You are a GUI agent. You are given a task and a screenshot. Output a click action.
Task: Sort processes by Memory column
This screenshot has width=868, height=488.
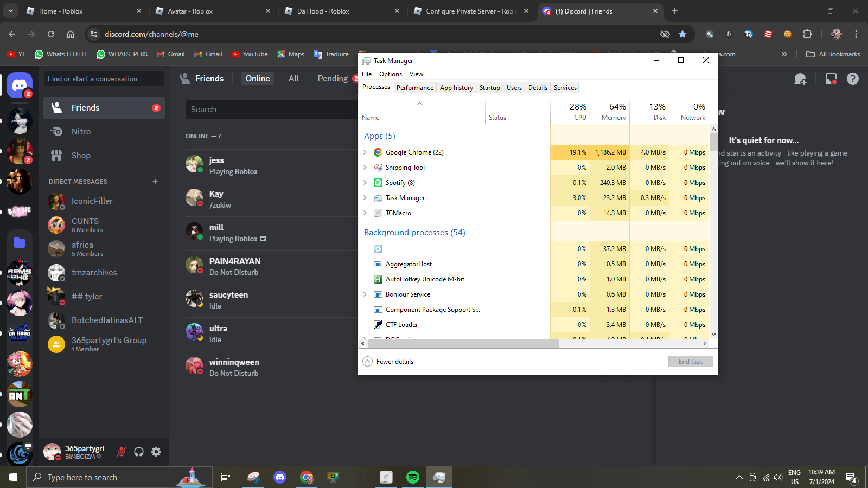tap(610, 112)
